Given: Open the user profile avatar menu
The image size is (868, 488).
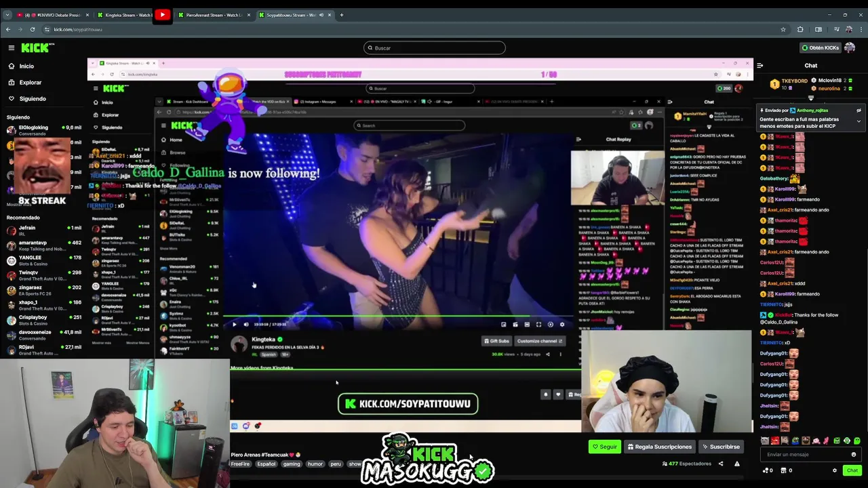Looking at the screenshot, I should pos(850,47).
